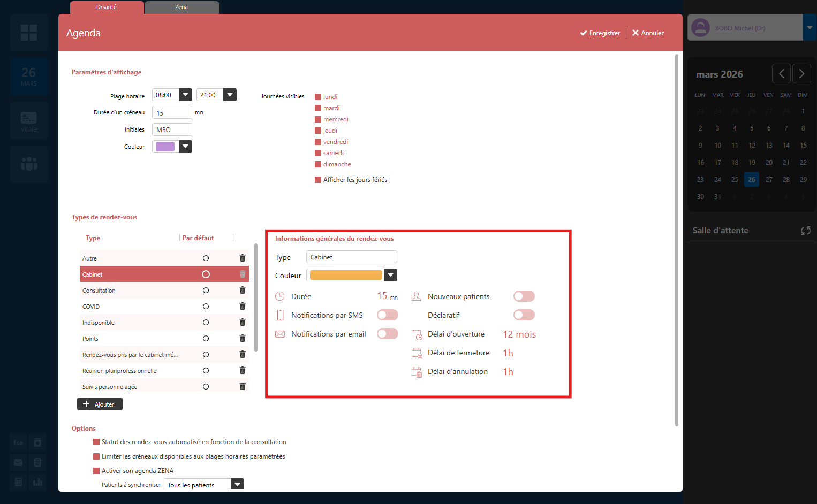Switch to the Zena tab

[181, 7]
